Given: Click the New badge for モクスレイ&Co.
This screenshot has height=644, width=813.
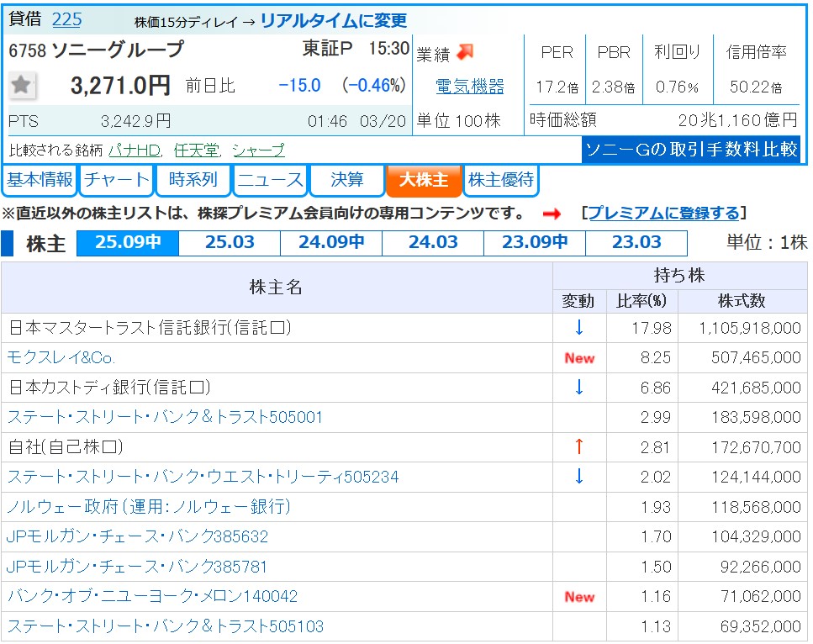Looking at the screenshot, I should tap(578, 358).
